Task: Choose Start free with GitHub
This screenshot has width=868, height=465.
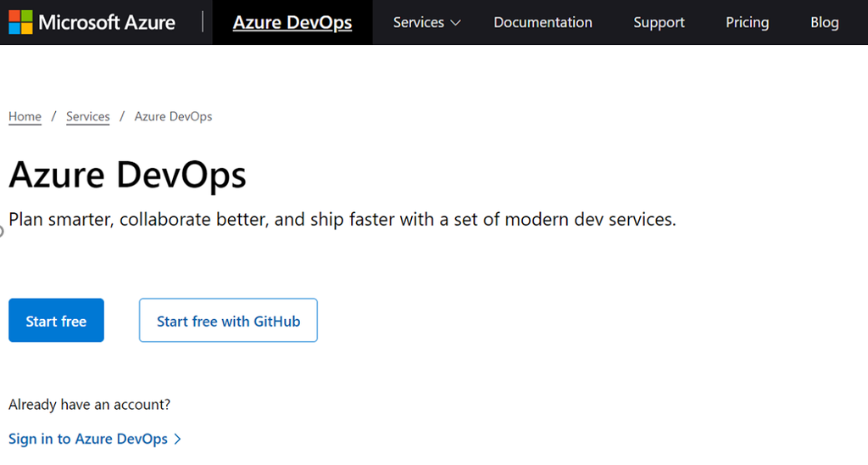Action: (228, 321)
